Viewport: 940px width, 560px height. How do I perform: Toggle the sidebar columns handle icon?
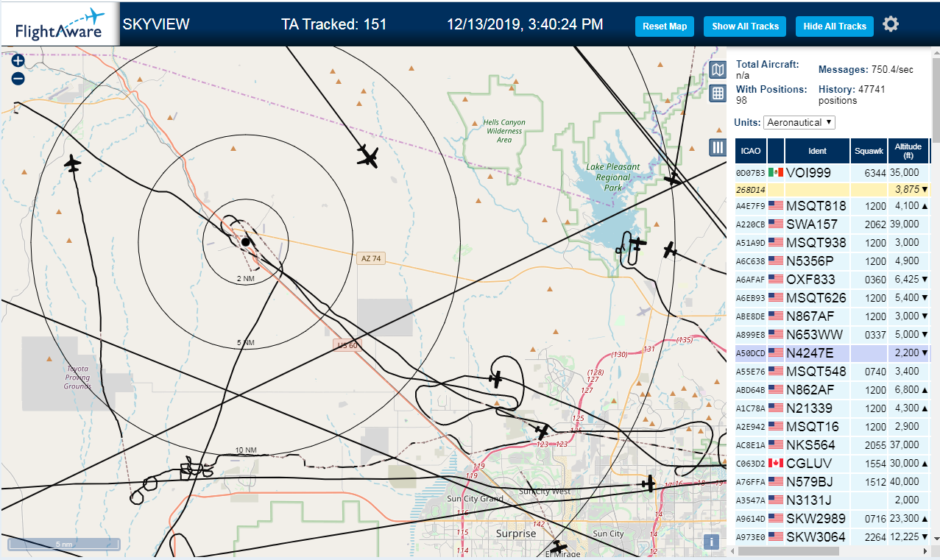click(718, 147)
